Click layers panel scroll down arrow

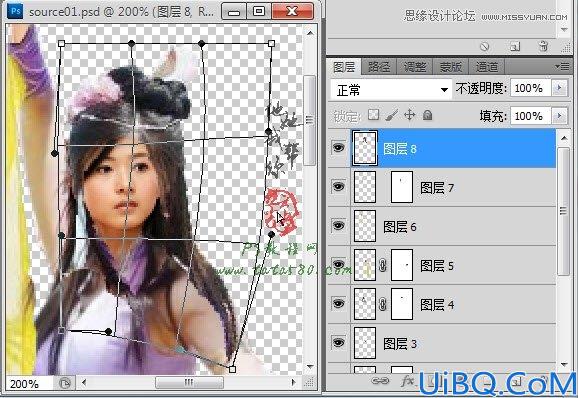564,364
